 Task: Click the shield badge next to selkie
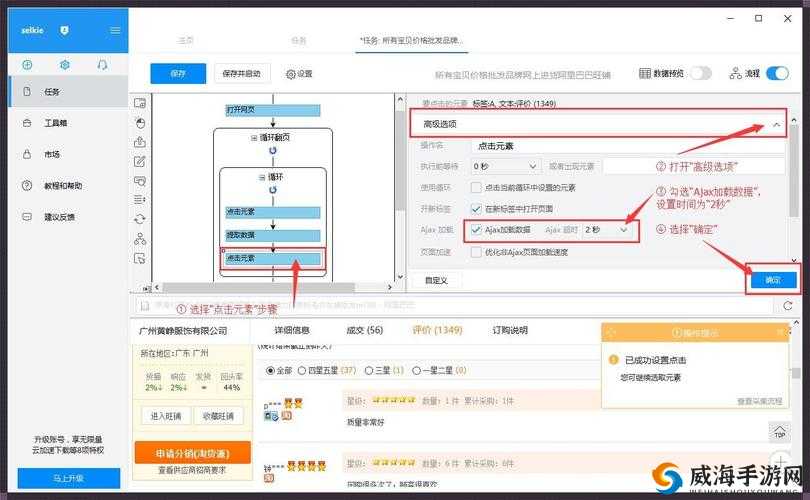[65, 30]
